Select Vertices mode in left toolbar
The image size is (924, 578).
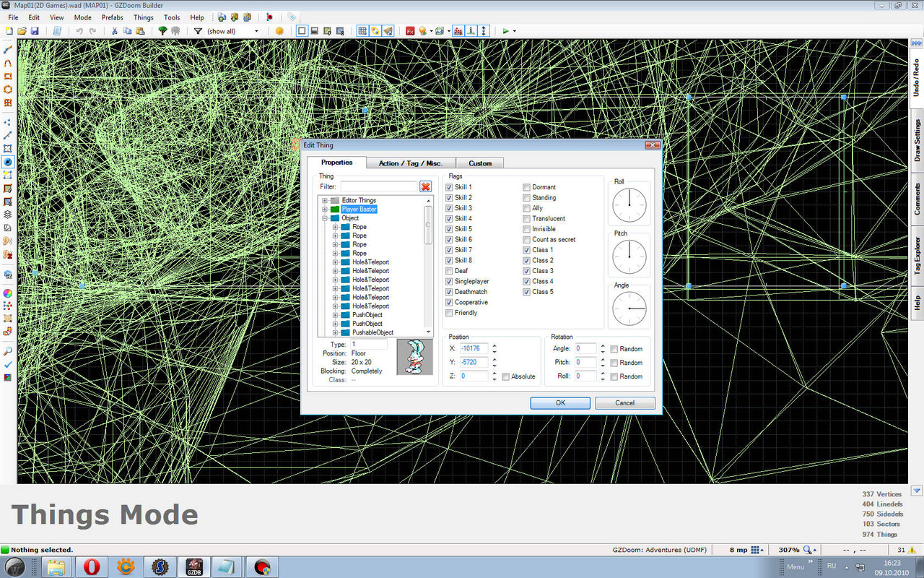[x=8, y=122]
